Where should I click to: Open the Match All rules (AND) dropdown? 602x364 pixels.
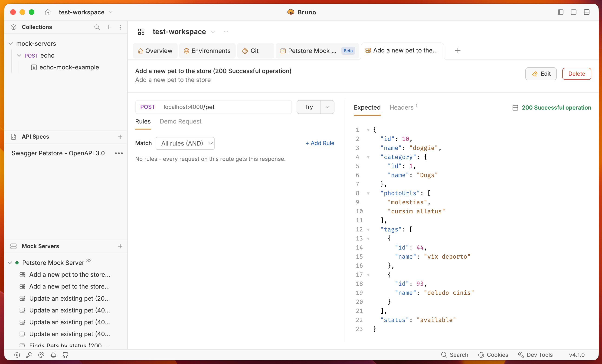click(x=185, y=143)
